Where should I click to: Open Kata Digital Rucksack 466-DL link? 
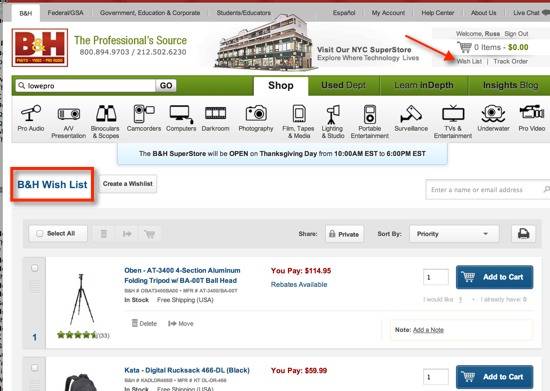(x=187, y=370)
